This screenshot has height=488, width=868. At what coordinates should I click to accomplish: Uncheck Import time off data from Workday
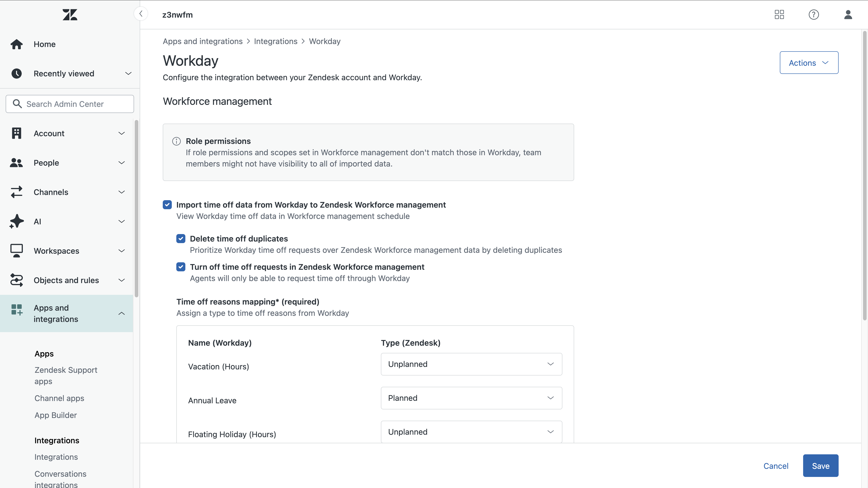tap(167, 205)
